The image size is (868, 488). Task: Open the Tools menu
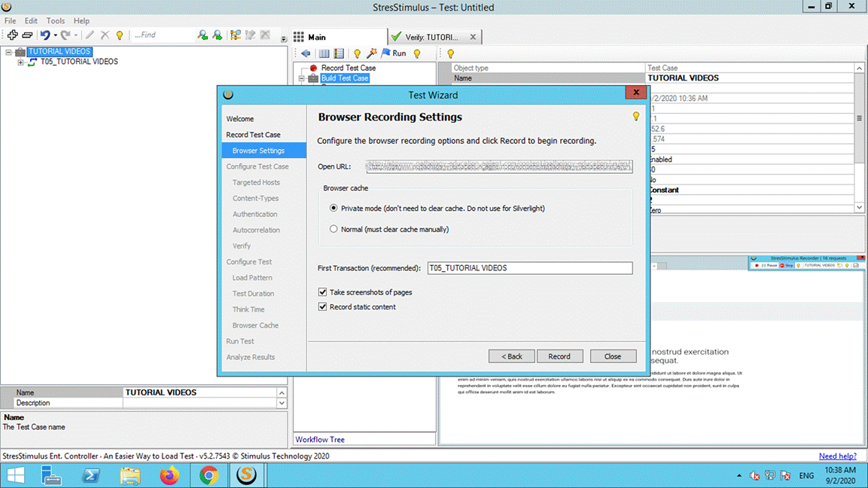56,20
